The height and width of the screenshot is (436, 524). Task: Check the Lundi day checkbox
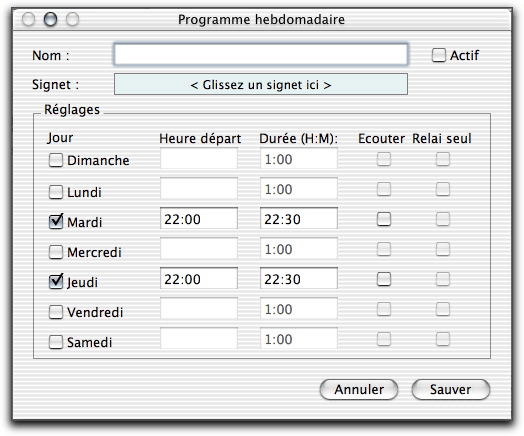point(56,192)
